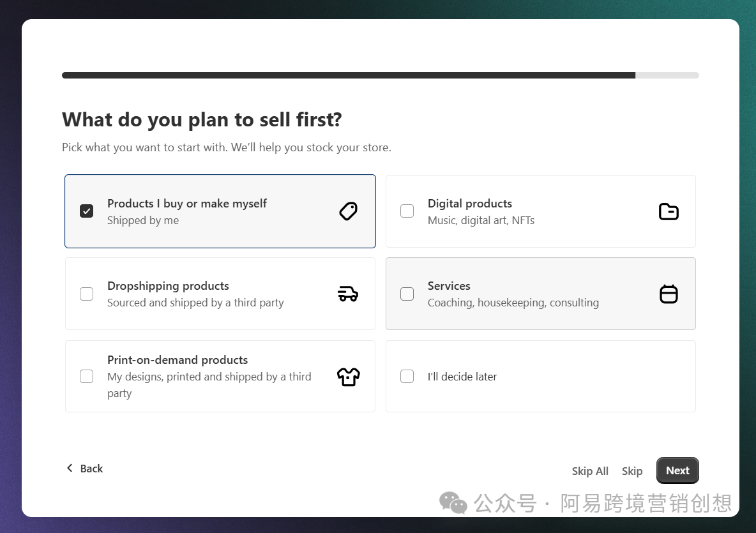Click the I'll decide later label

(x=462, y=377)
